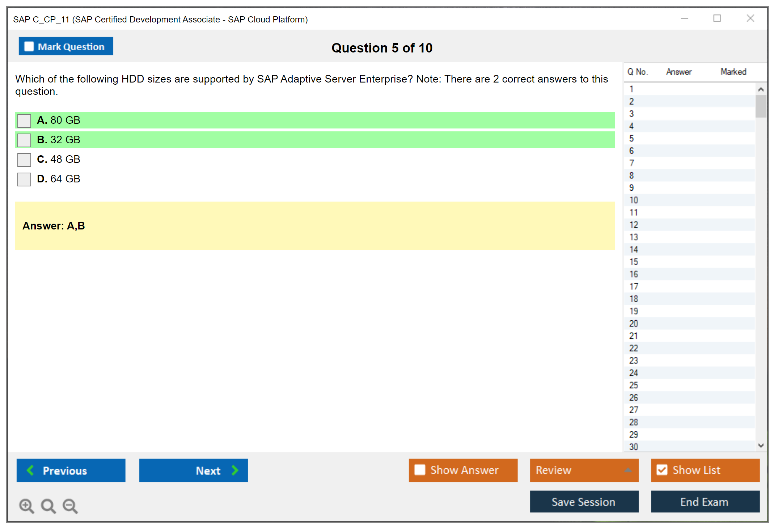Check option A, 80 GB

24,121
